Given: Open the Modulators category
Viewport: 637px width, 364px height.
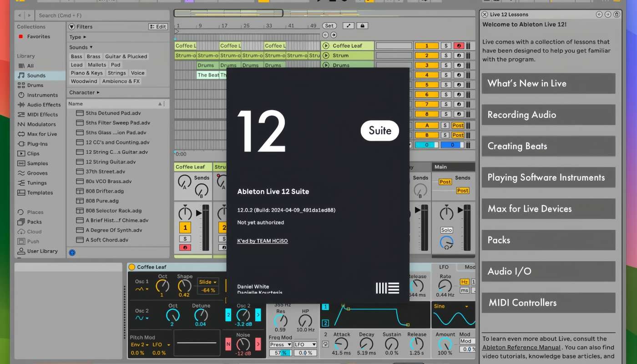Looking at the screenshot, I should [41, 124].
